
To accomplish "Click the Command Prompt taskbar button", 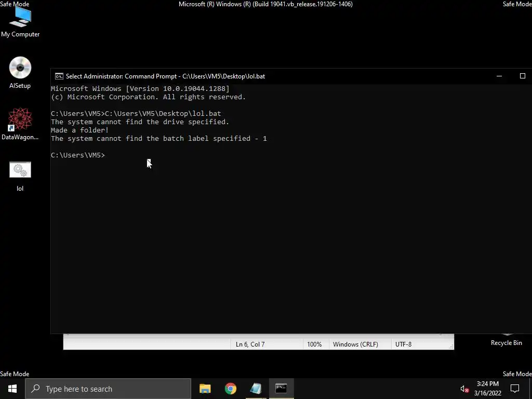I will (281, 389).
